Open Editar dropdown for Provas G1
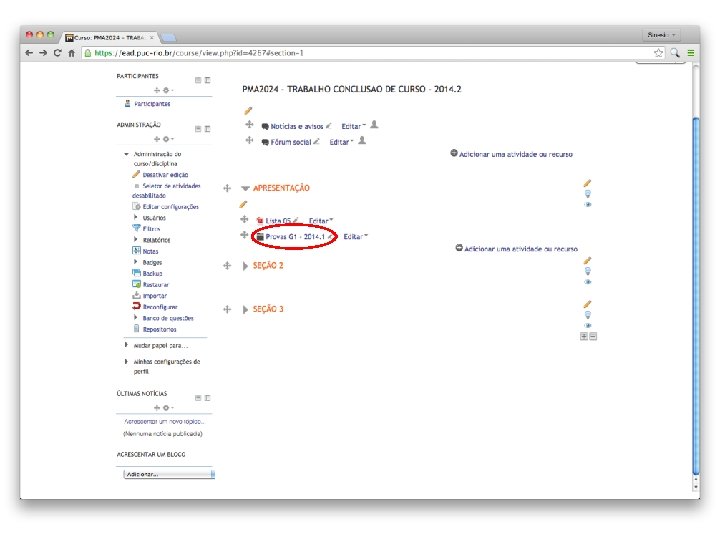The image size is (720, 540). click(356, 236)
